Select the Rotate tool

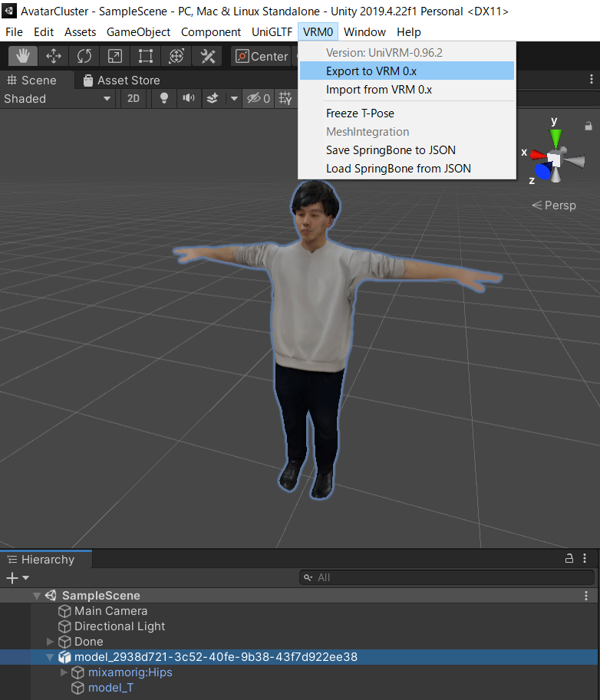[84, 56]
